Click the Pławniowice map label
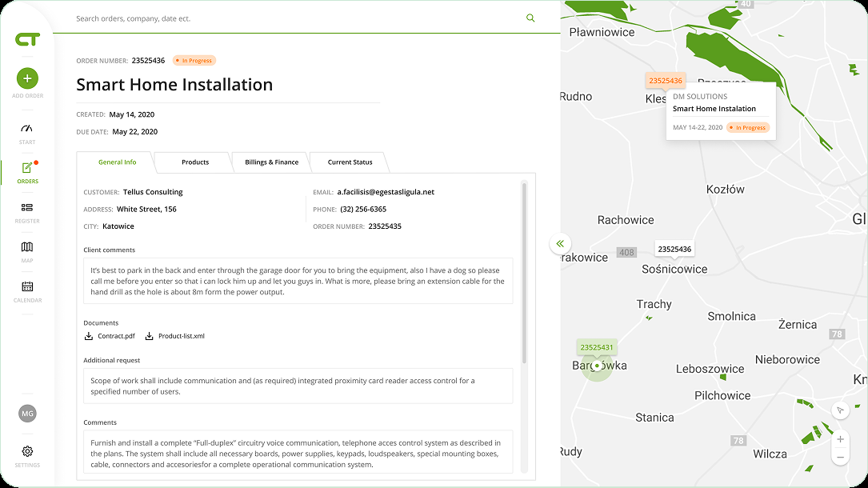 click(602, 32)
